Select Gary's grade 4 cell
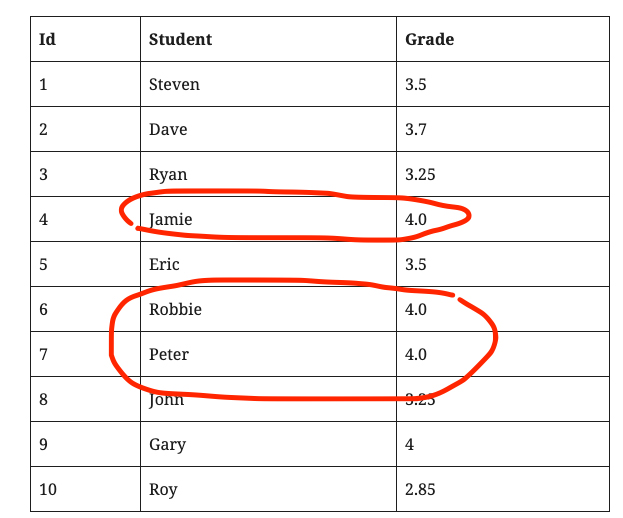Image resolution: width=623 pixels, height=518 pixels. [x=503, y=444]
